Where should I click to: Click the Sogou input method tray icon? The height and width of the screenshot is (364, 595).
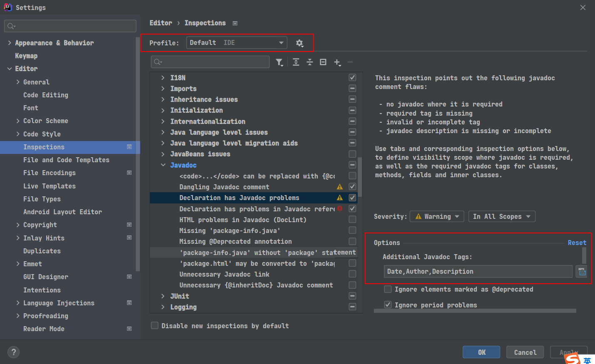click(573, 359)
